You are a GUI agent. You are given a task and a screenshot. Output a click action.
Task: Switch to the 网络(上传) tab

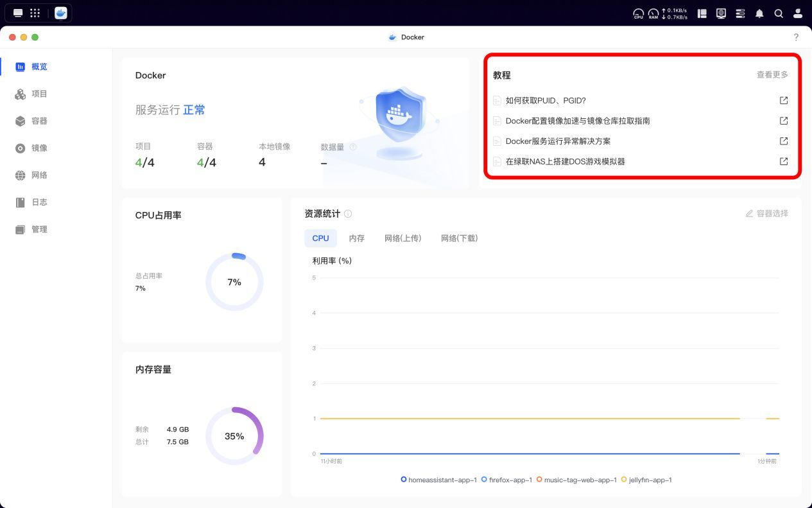click(x=402, y=238)
